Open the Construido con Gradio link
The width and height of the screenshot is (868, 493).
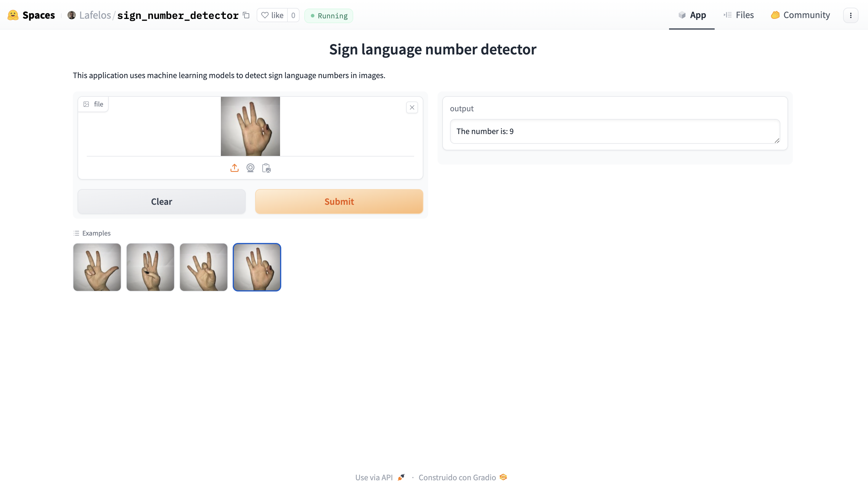click(x=463, y=477)
